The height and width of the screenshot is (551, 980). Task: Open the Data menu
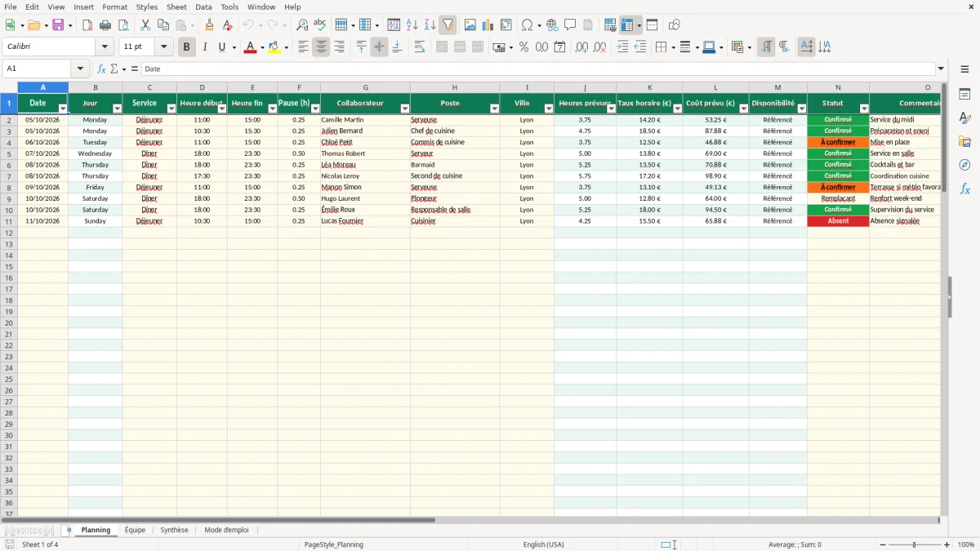(x=203, y=7)
